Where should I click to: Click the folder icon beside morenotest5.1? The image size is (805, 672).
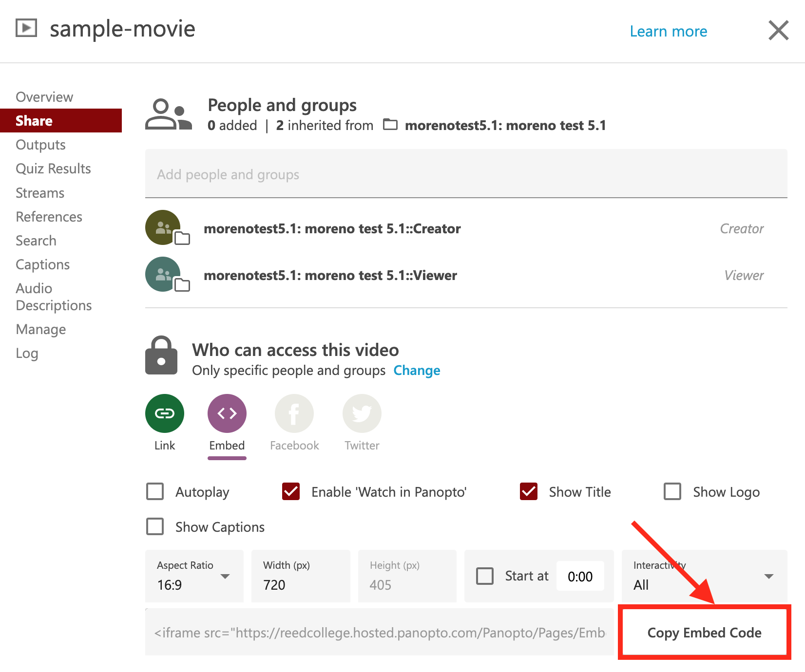390,125
